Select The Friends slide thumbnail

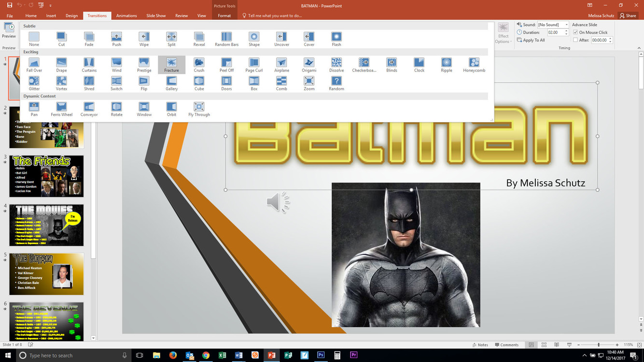click(46, 176)
